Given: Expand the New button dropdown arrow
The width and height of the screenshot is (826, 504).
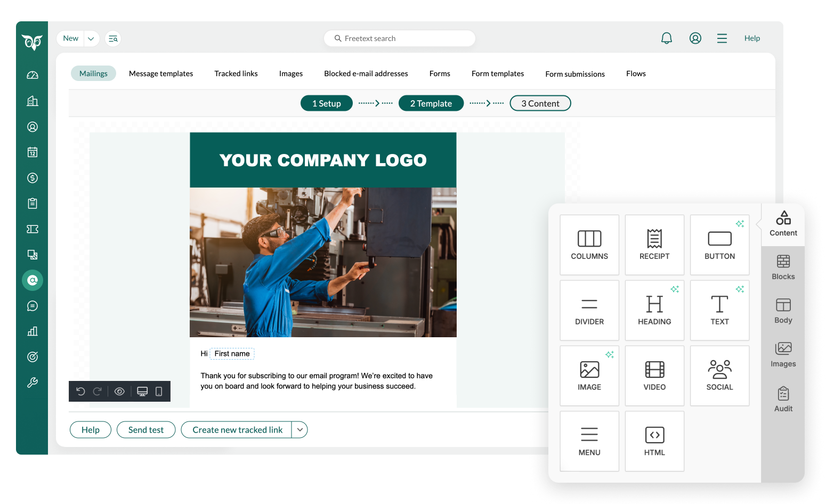Looking at the screenshot, I should coord(91,39).
